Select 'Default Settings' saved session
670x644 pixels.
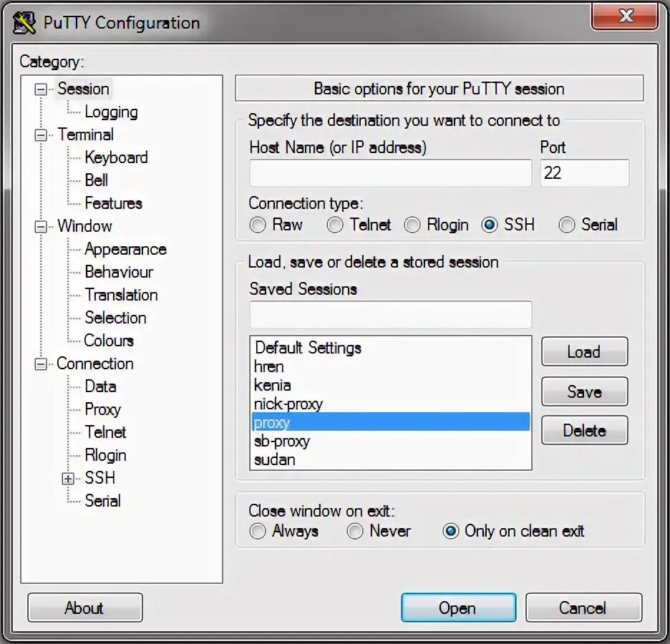click(x=391, y=348)
